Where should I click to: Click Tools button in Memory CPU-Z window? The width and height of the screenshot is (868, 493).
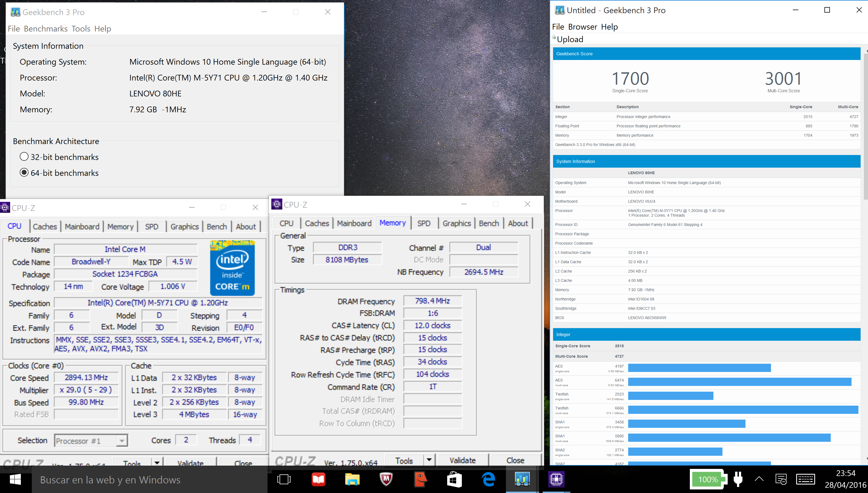[404, 460]
